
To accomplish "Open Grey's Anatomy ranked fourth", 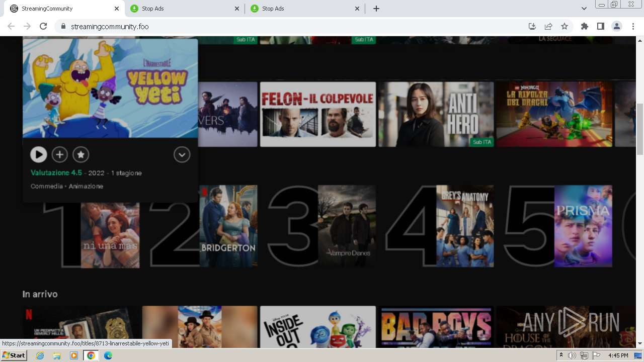I will click(x=465, y=226).
